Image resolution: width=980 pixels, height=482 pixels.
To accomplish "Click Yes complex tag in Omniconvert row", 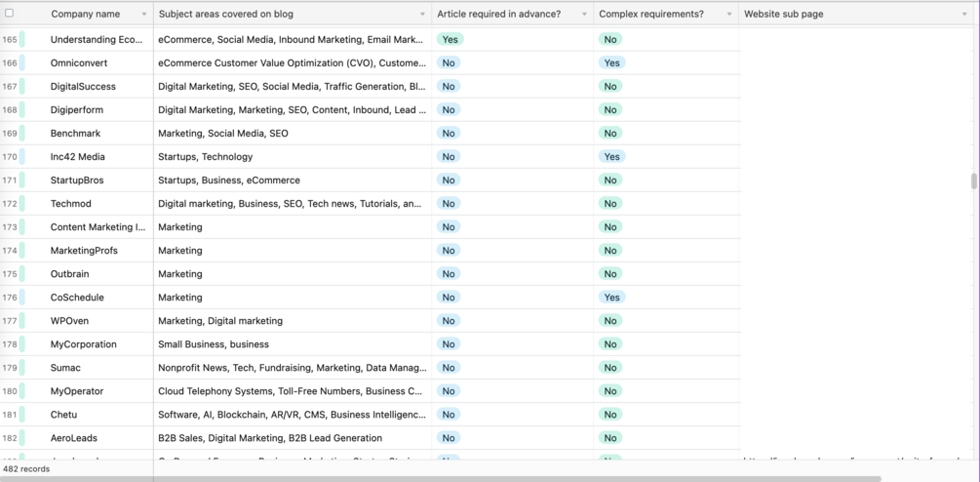I will 611,62.
